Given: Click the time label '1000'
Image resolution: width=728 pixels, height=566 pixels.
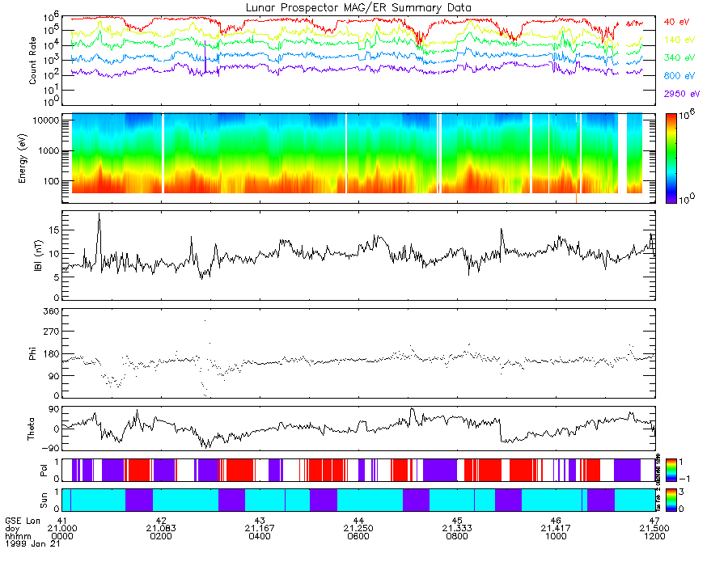Looking at the screenshot, I should pos(556,536).
